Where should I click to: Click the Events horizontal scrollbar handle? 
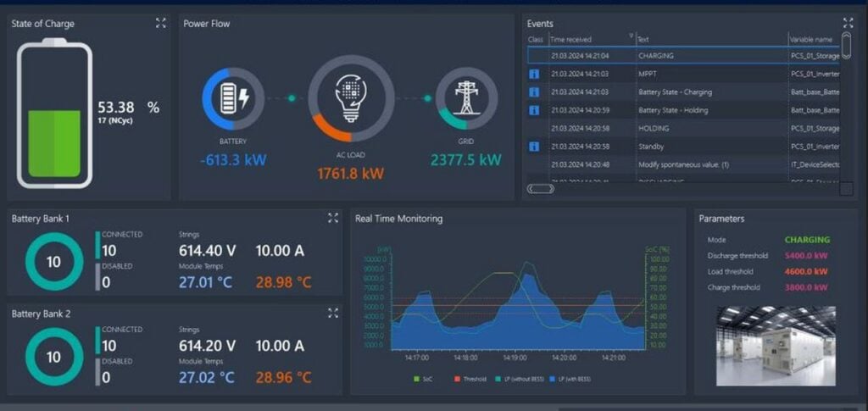tap(540, 189)
